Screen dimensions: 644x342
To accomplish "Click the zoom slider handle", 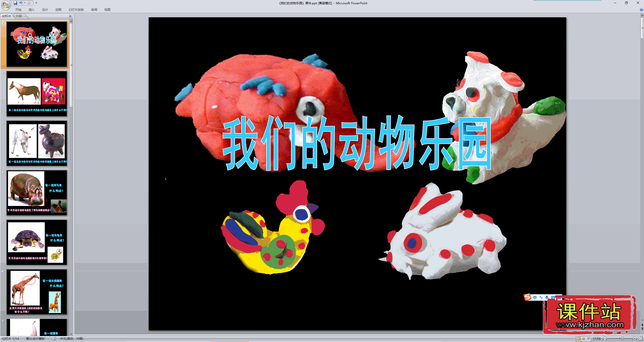I will pyautogui.click(x=622, y=339).
